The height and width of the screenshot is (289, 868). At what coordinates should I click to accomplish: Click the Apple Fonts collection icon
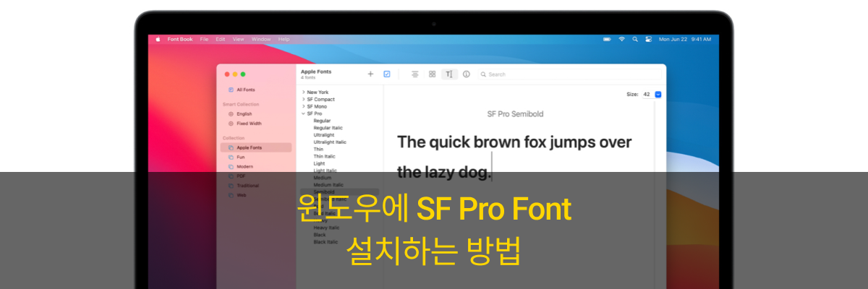231,147
